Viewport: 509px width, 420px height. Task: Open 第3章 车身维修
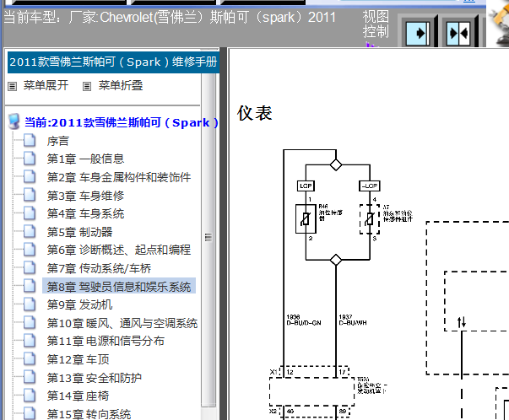[85, 196]
